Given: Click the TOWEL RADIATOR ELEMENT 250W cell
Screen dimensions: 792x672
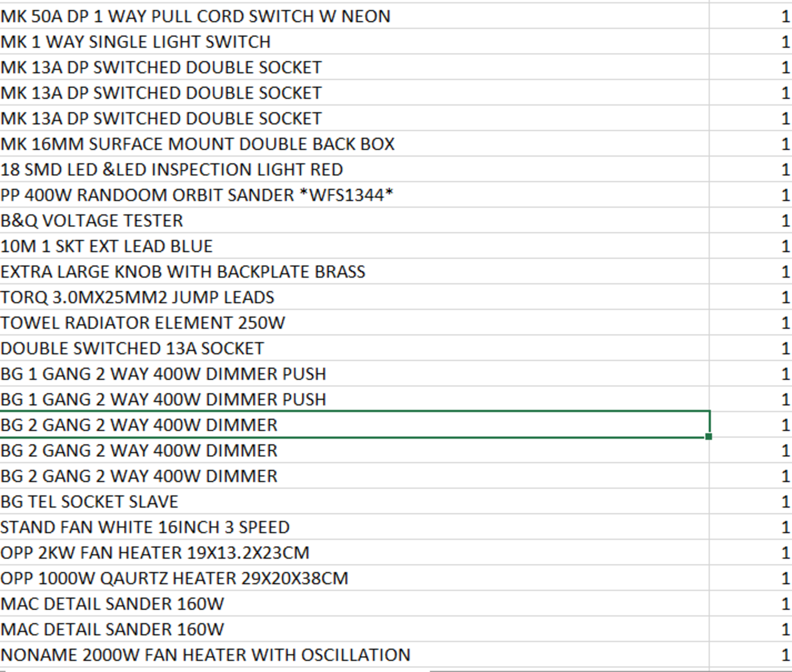Looking at the screenshot, I should pyautogui.click(x=354, y=323).
